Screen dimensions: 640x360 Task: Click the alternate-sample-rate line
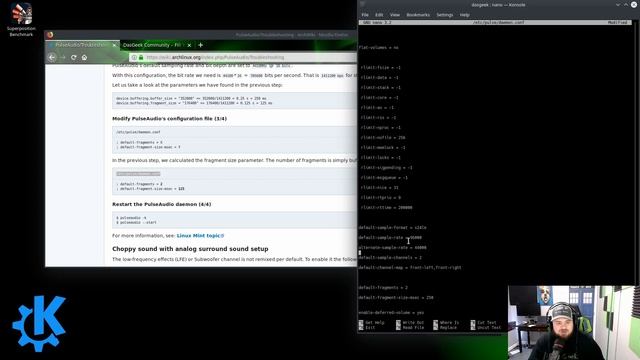pos(392,247)
